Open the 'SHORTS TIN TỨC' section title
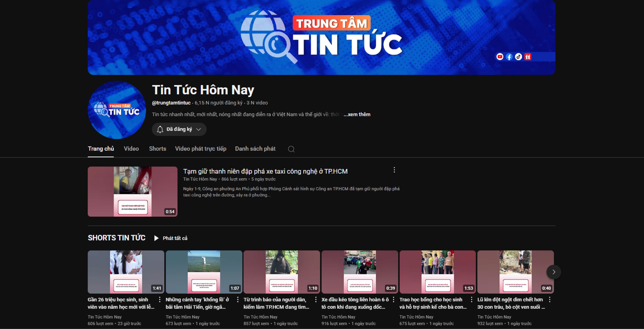 [116, 238]
